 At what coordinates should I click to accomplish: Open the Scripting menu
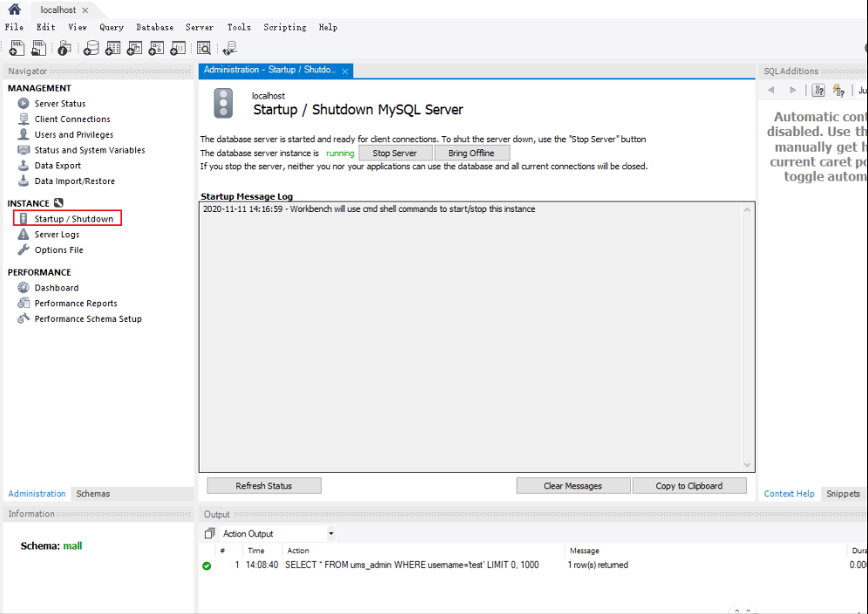point(284,26)
